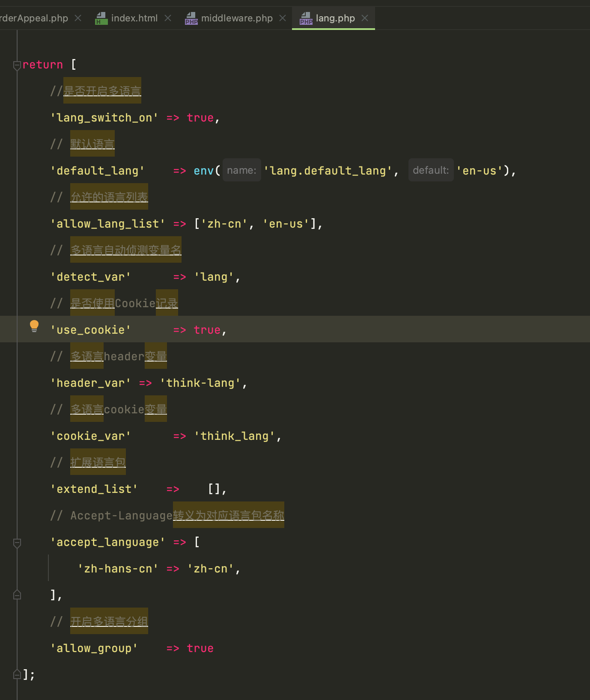Close the lang.php tab
Image resolution: width=590 pixels, height=700 pixels.
[365, 18]
